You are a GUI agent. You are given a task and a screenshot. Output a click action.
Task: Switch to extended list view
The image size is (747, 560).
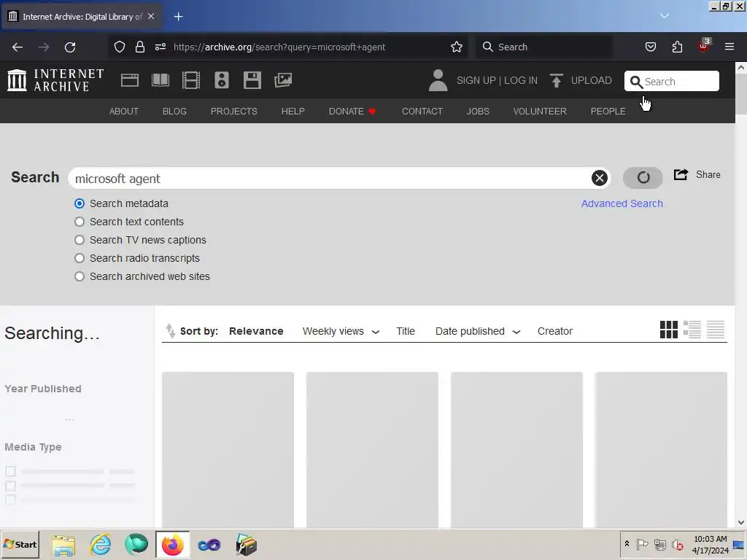[692, 330]
